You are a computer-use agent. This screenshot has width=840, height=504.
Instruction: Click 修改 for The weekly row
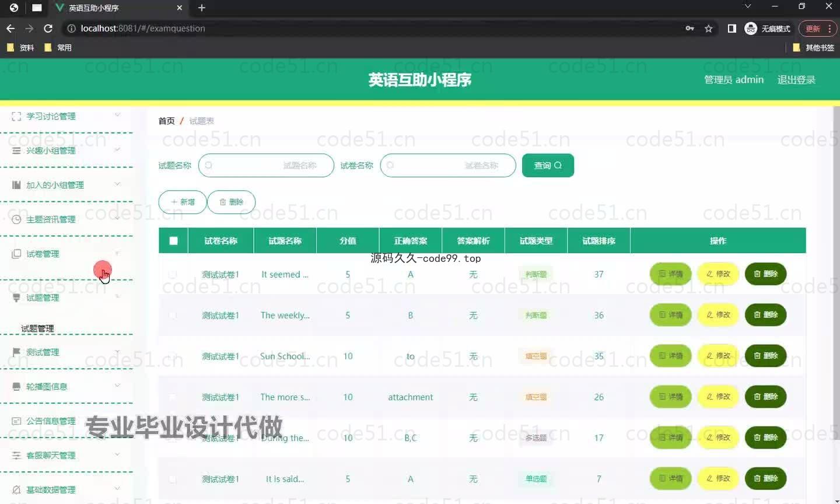pos(718,315)
